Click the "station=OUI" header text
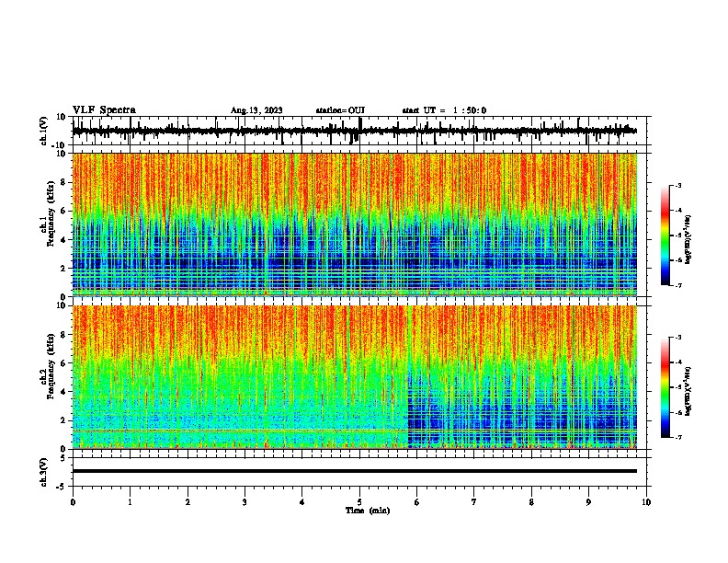The image size is (728, 563). coord(340,110)
